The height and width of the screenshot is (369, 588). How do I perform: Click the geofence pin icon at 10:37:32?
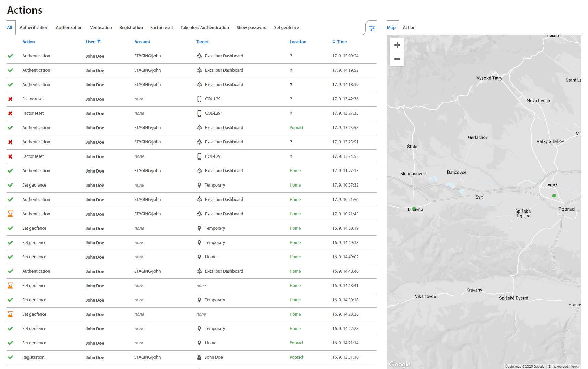click(199, 185)
